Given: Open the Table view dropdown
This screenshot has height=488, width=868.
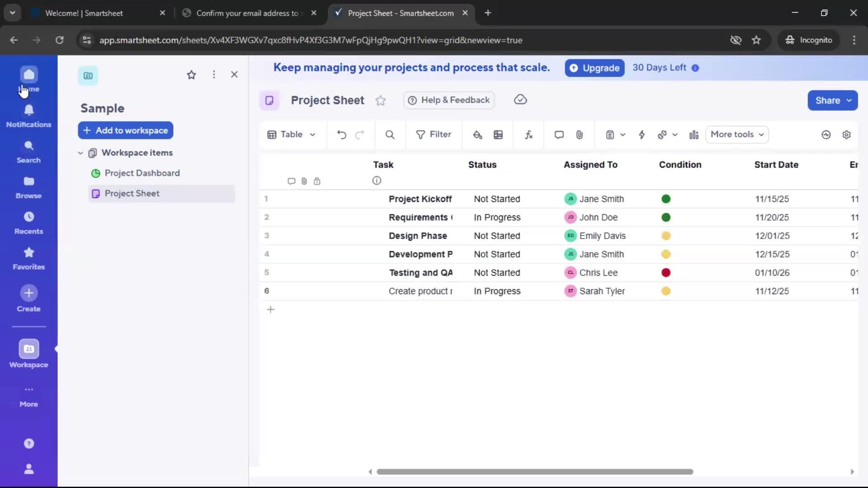Looking at the screenshot, I should pyautogui.click(x=291, y=134).
